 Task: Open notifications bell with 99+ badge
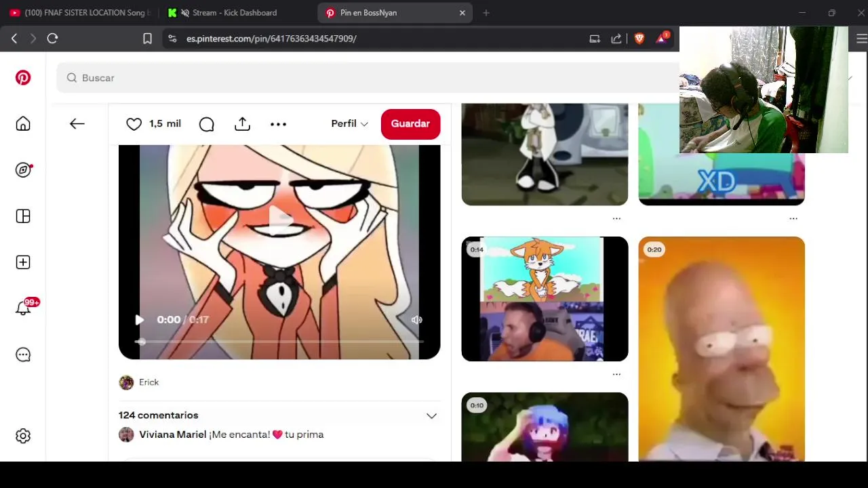[x=23, y=308]
